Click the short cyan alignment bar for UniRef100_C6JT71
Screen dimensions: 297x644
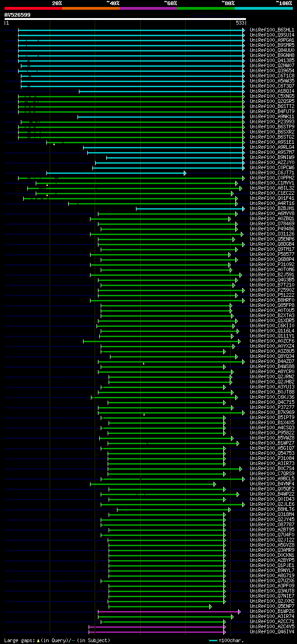(x=116, y=173)
